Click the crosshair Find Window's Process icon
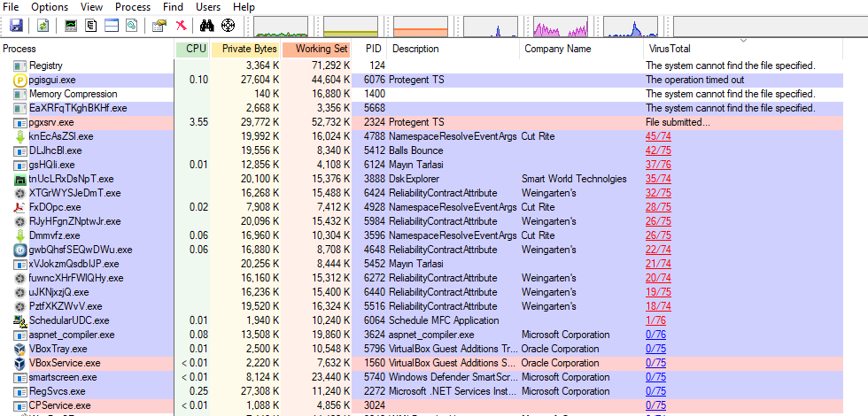The width and height of the screenshot is (868, 416). tap(229, 25)
